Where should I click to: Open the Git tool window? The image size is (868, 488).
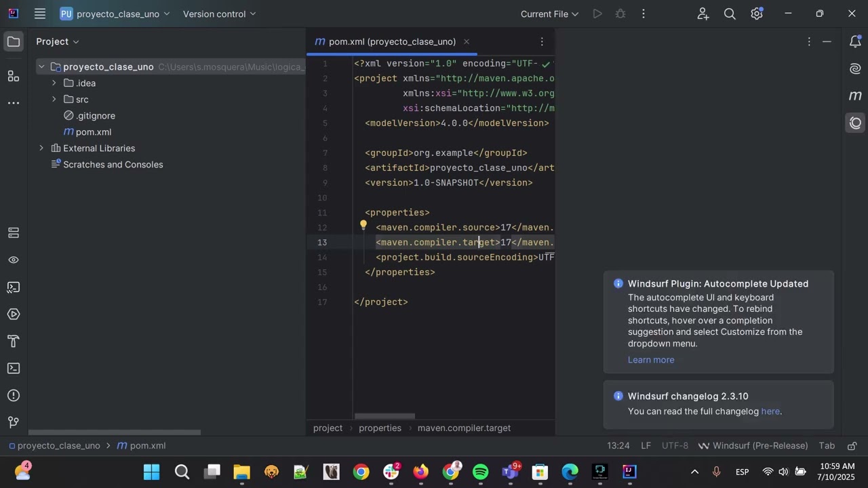pyautogui.click(x=14, y=422)
